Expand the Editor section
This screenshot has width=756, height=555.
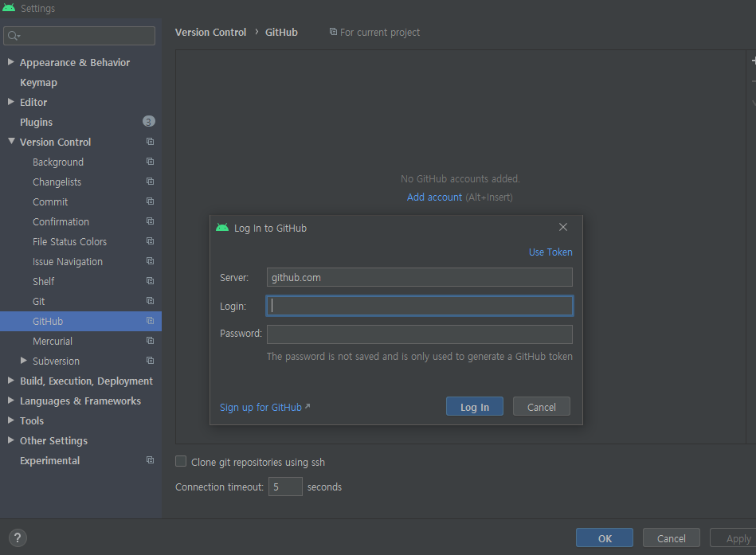pos(10,102)
